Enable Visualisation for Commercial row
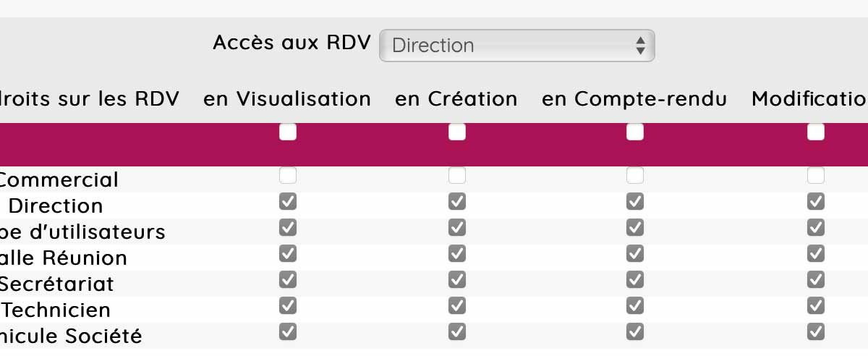Viewport: 868px width, 356px height. click(x=288, y=176)
